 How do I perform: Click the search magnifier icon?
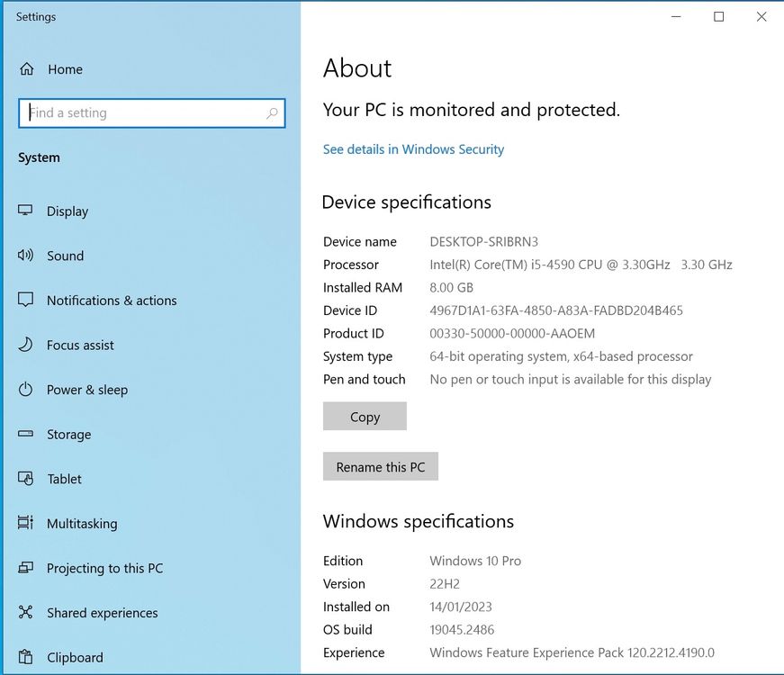tap(272, 113)
